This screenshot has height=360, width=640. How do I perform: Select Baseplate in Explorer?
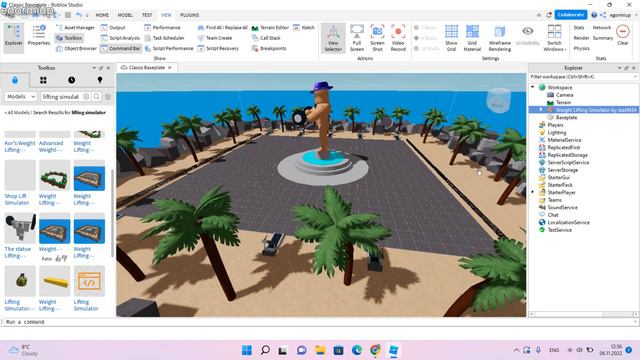tap(566, 117)
